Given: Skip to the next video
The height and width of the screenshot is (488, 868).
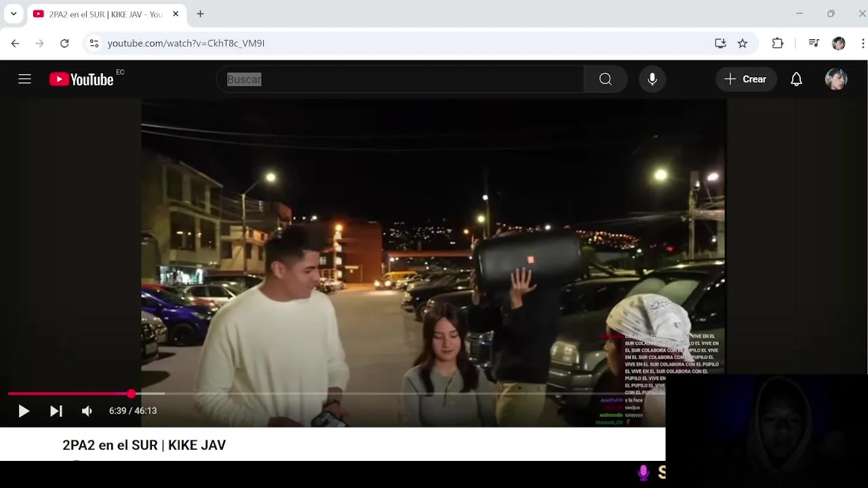Looking at the screenshot, I should point(56,411).
